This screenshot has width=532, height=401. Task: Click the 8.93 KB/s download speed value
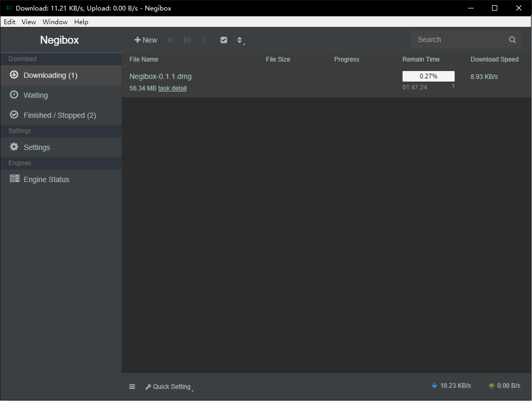click(x=484, y=77)
